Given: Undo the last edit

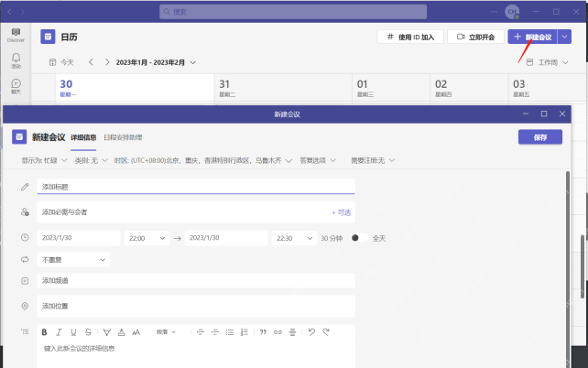Looking at the screenshot, I should click(311, 332).
